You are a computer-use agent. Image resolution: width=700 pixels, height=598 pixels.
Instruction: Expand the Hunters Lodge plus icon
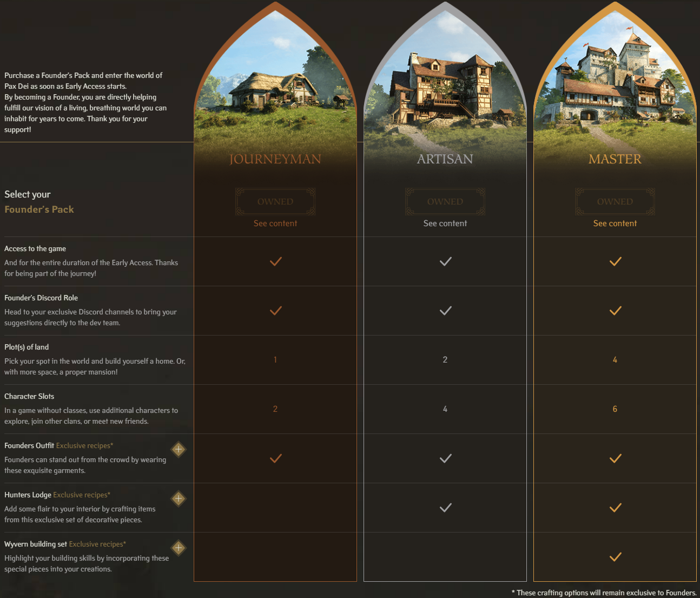click(x=179, y=498)
